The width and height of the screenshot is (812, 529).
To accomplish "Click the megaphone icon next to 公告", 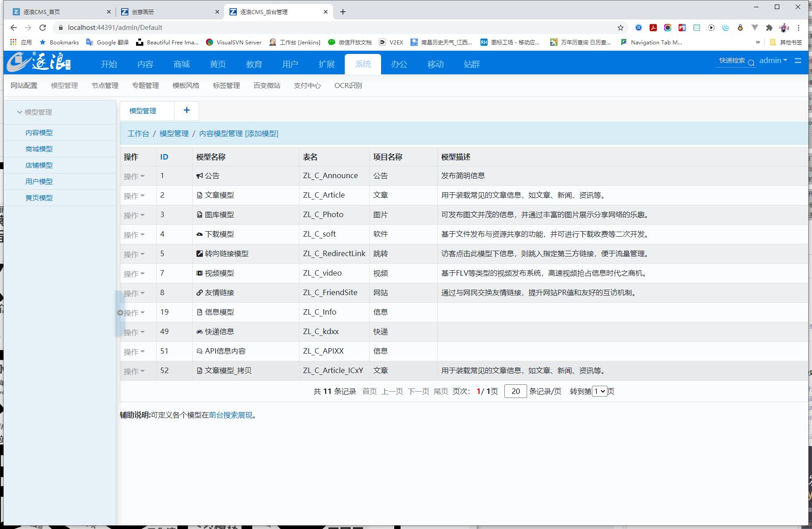I will [199, 176].
